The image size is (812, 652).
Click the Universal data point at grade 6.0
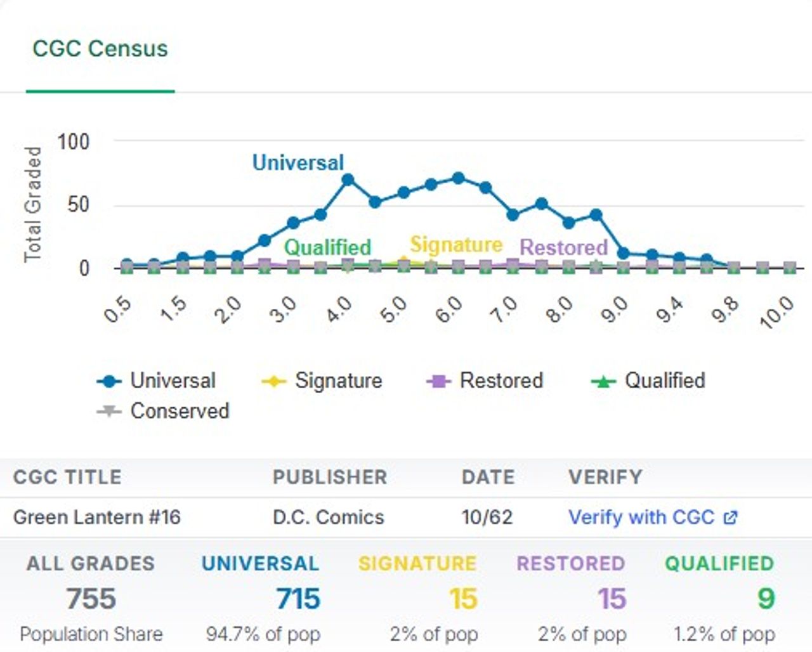[x=458, y=178]
